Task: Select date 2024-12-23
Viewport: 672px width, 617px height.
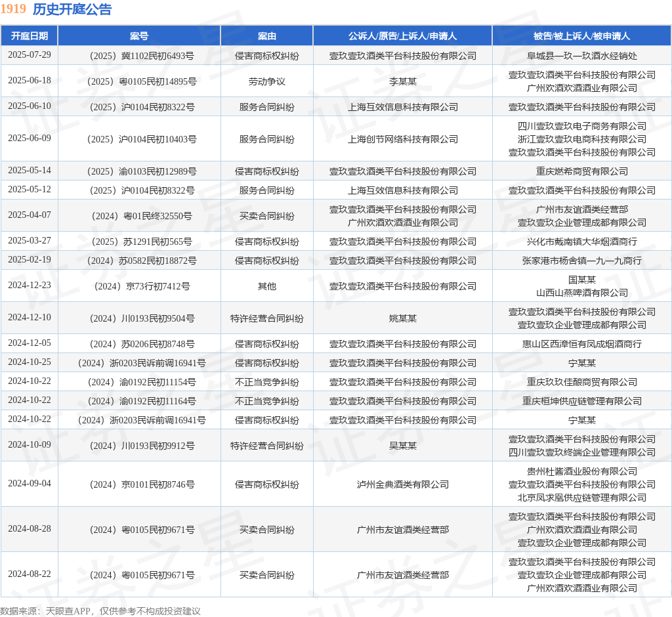Action: coord(29,286)
